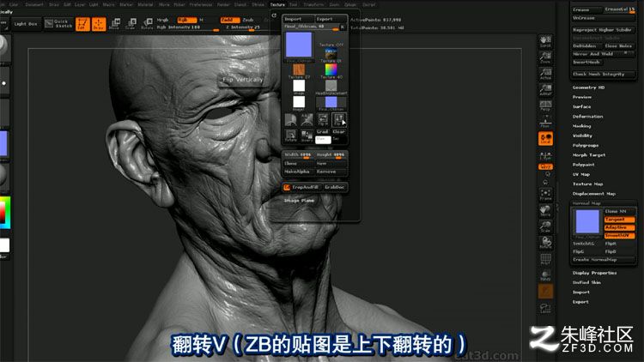
Task: Click the CropAndFill icon button
Action: [x=301, y=187]
